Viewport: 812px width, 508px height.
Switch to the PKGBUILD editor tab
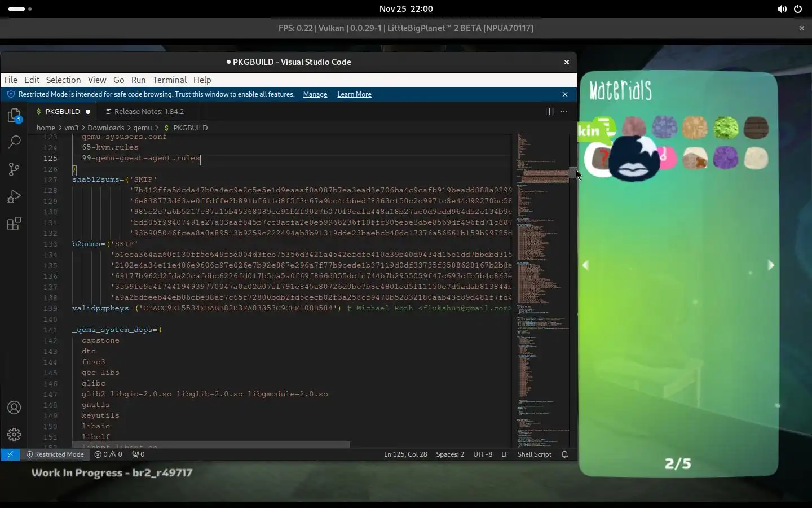click(63, 112)
